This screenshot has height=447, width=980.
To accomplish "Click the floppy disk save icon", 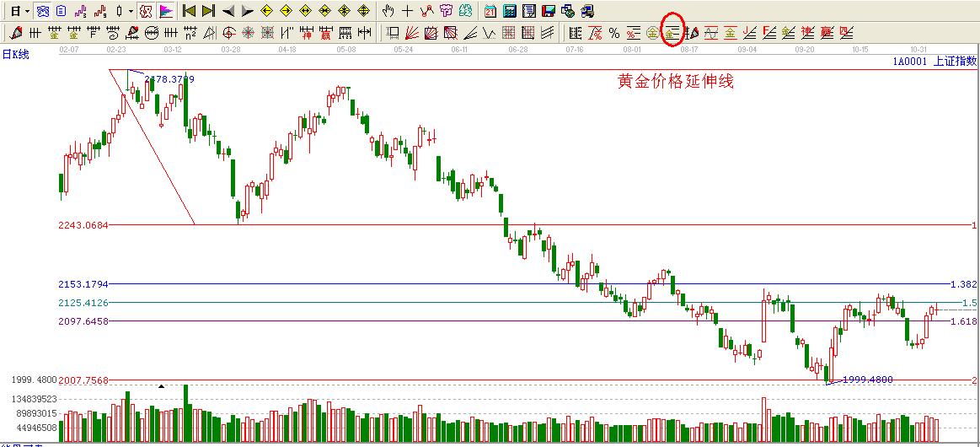I will 548,11.
